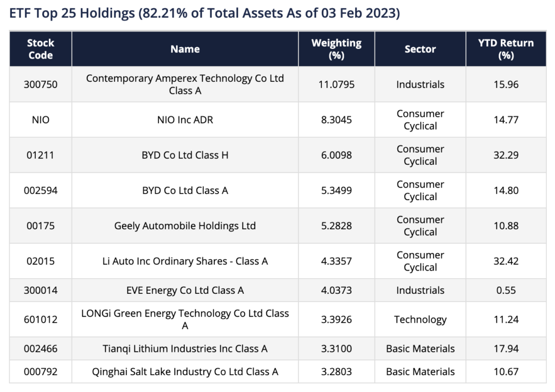Click Contemporary Amperex Technology Co Ltd Class A
The image size is (555, 392).
185,84
